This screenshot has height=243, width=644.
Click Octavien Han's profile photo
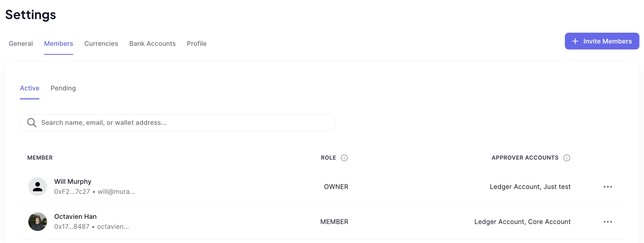37,221
